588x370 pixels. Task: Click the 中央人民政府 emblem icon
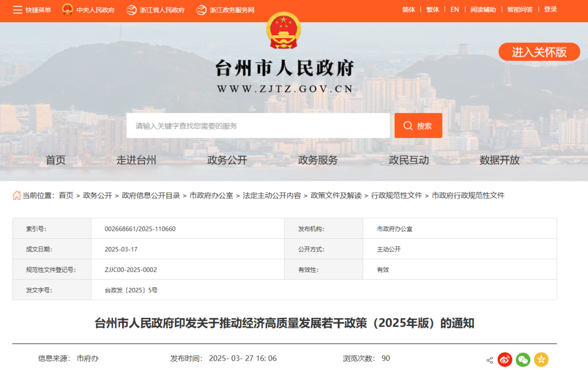tap(66, 9)
